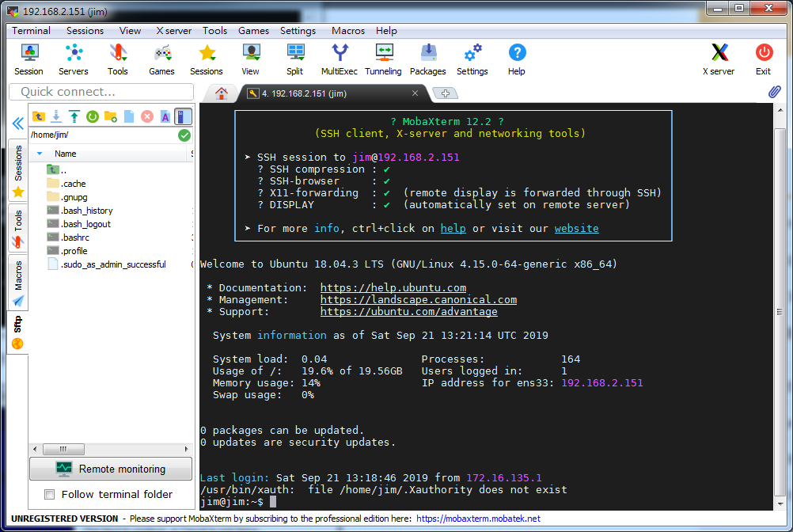Open the help link in banner

coord(453,229)
